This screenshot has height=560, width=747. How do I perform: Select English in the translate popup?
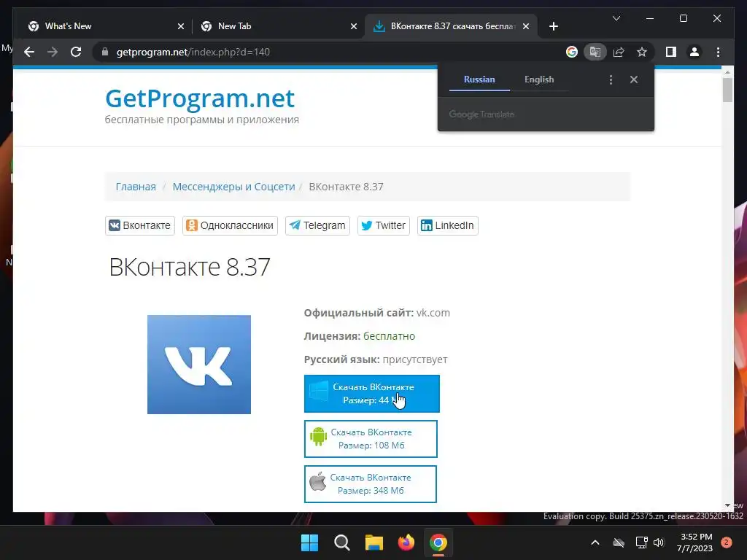pyautogui.click(x=539, y=79)
